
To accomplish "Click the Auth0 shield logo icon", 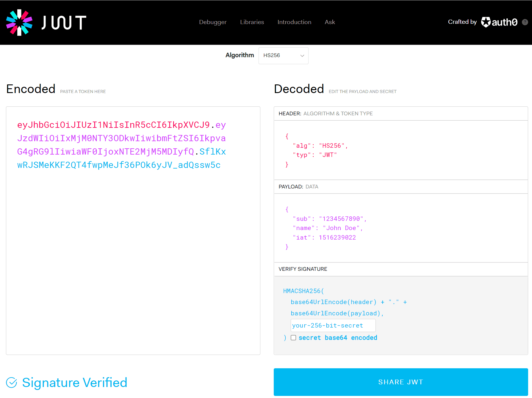I will (486, 22).
